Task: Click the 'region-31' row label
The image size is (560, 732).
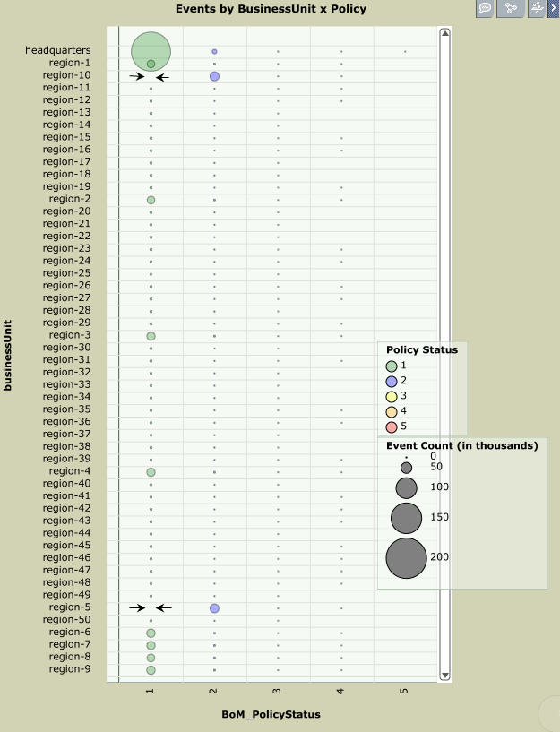Action: click(66, 359)
